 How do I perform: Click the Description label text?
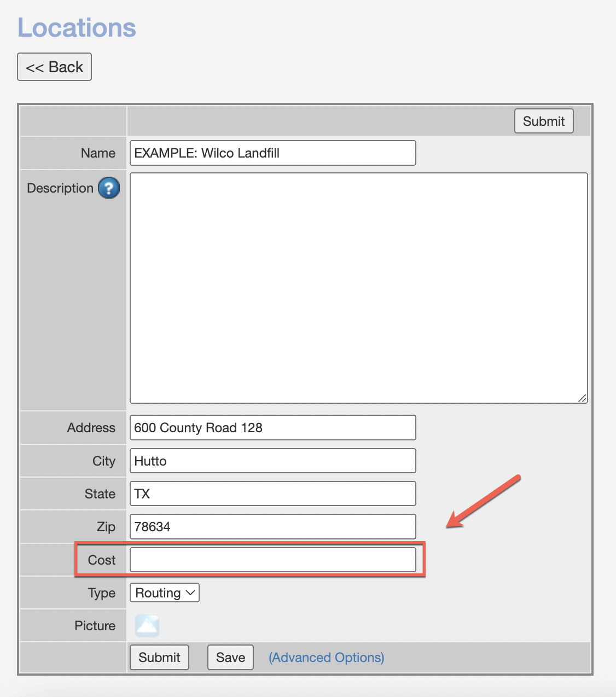60,188
